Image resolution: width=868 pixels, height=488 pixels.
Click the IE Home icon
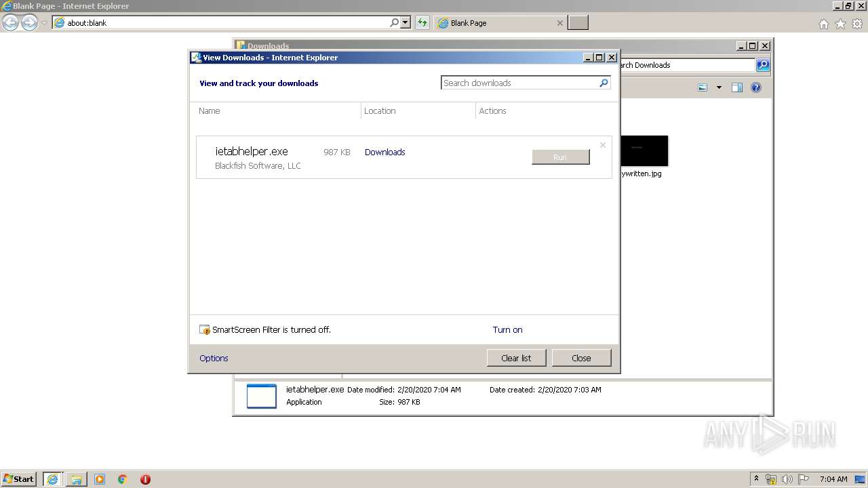point(823,24)
